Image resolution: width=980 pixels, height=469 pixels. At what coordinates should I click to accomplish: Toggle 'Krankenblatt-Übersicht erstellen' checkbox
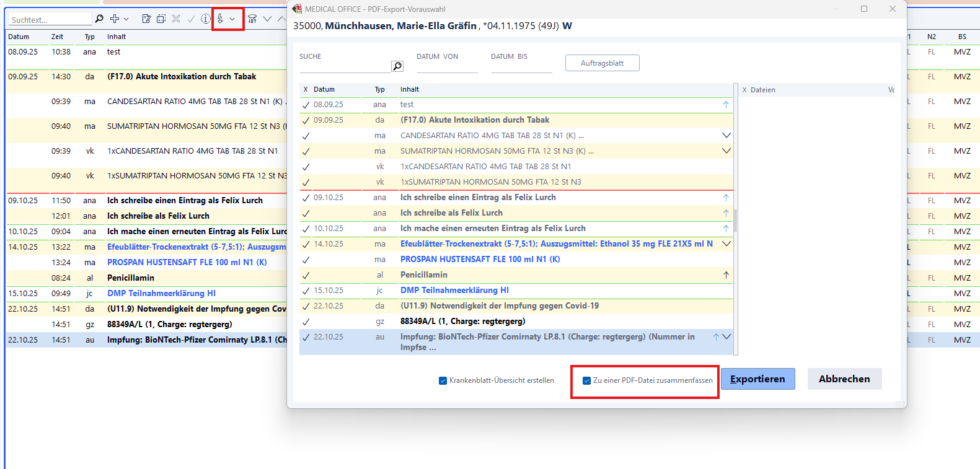[443, 380]
